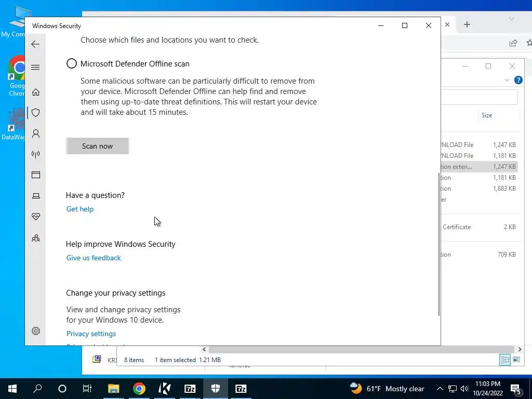Open Task View on taskbar
532x399 pixels.
coord(87,389)
